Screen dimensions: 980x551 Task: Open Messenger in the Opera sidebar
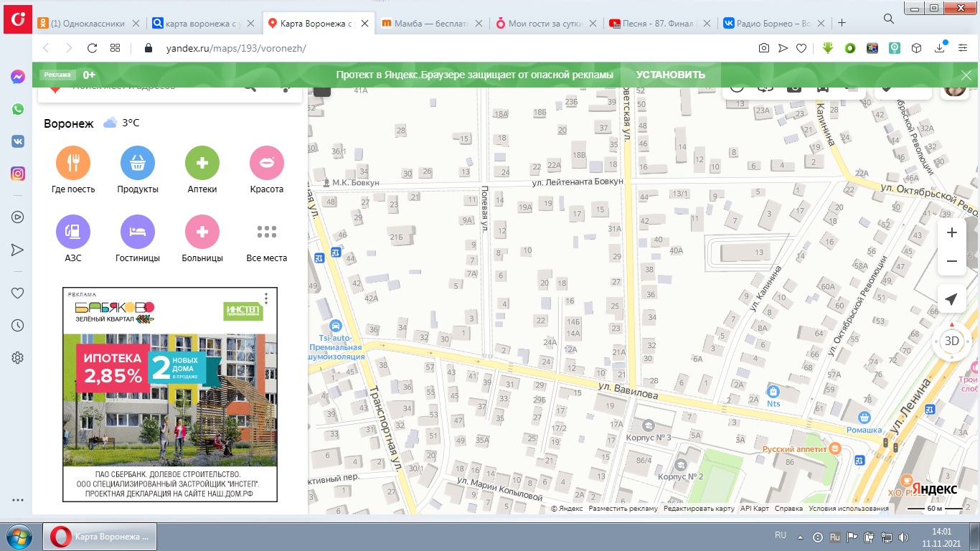point(18,77)
